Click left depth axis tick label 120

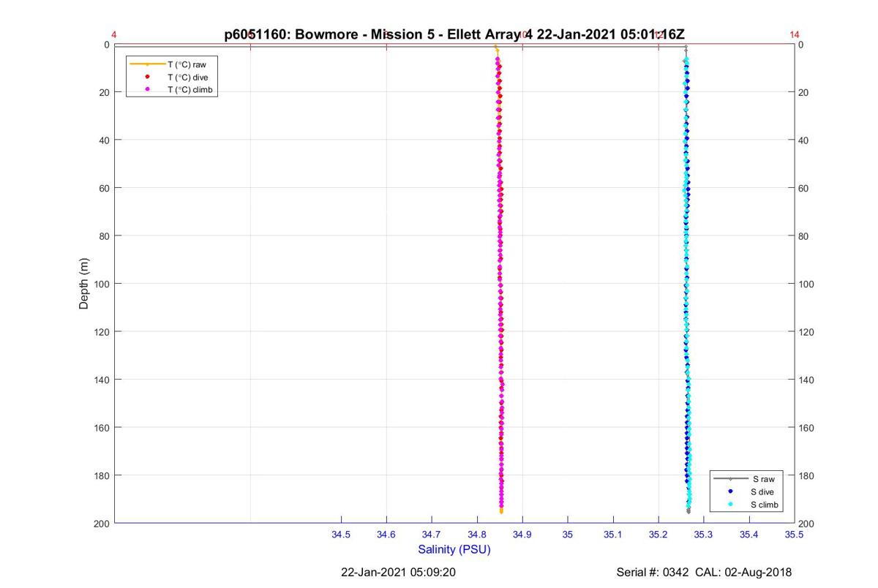click(x=102, y=331)
